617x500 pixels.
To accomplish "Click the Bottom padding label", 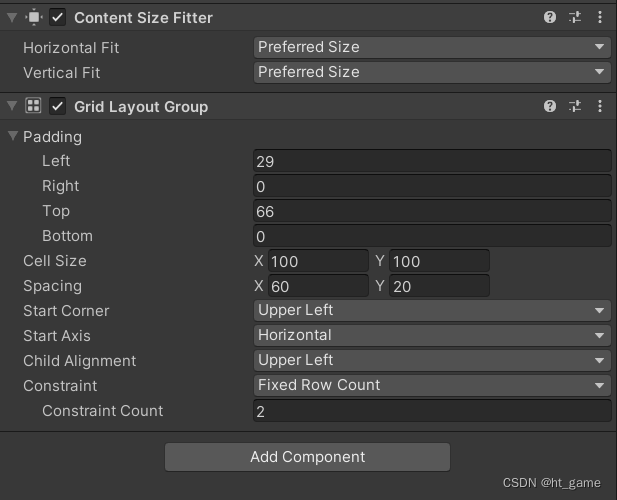I will (67, 236).
